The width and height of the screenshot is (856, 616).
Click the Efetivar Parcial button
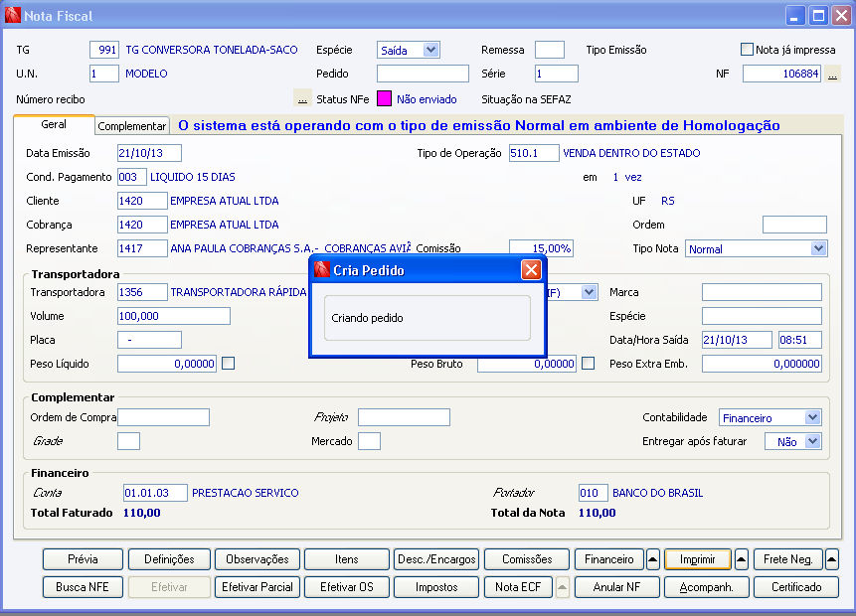(x=257, y=587)
